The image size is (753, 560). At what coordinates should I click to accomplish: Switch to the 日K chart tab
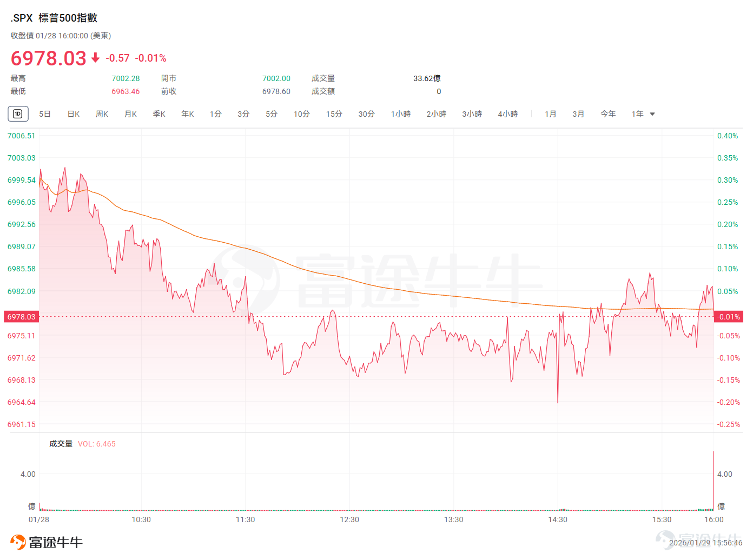point(74,114)
